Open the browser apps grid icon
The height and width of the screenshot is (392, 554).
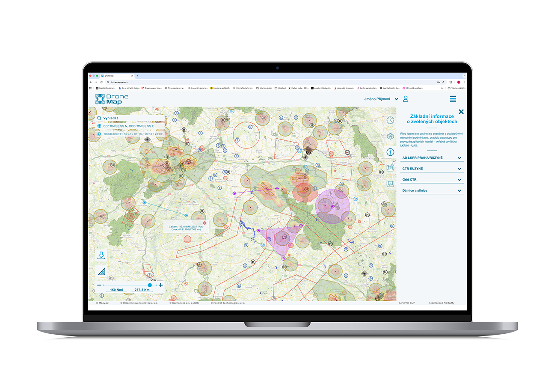coord(90,88)
